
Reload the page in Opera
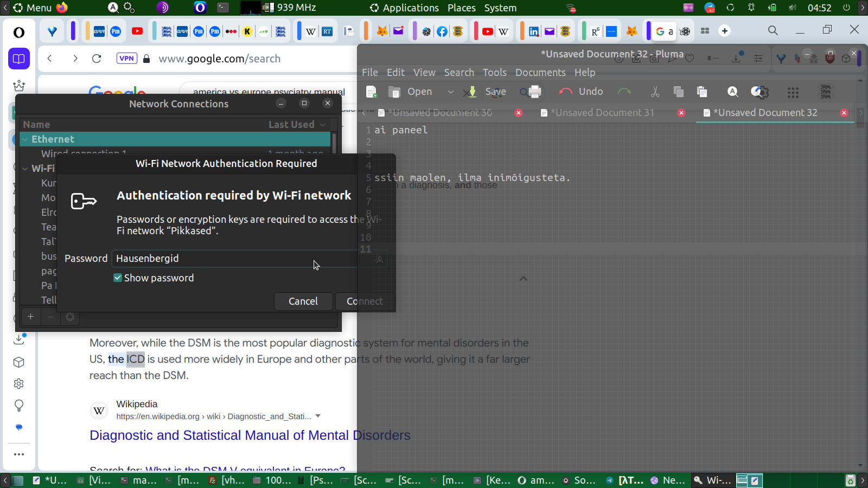(x=97, y=59)
